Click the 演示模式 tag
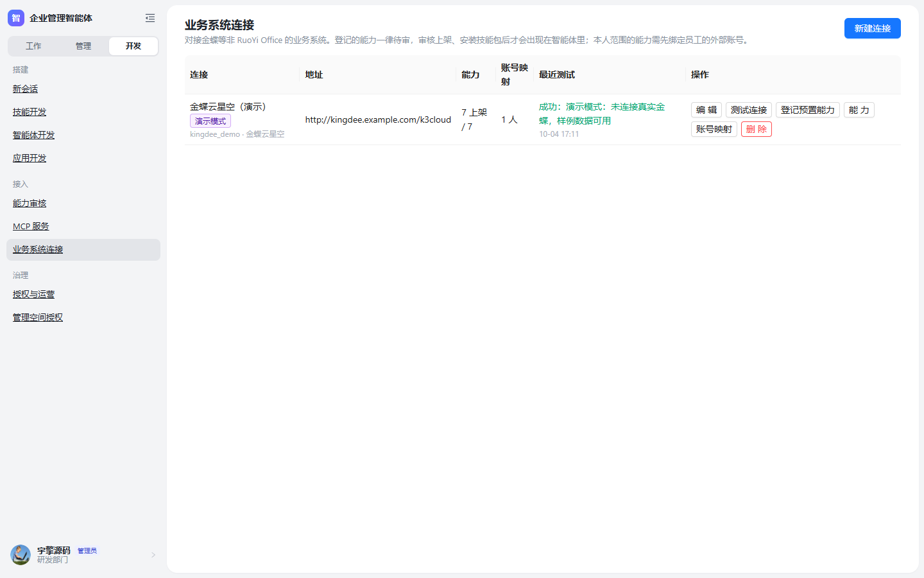 click(210, 121)
